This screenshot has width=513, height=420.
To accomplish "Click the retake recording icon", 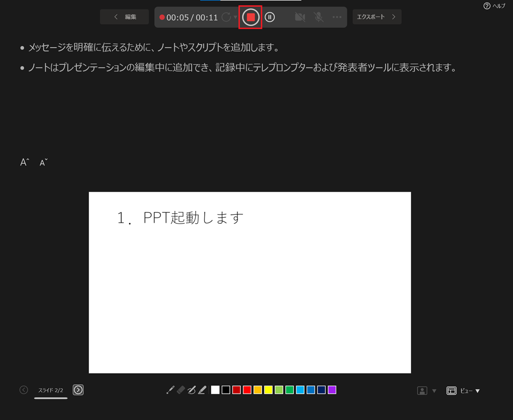I will coord(226,17).
